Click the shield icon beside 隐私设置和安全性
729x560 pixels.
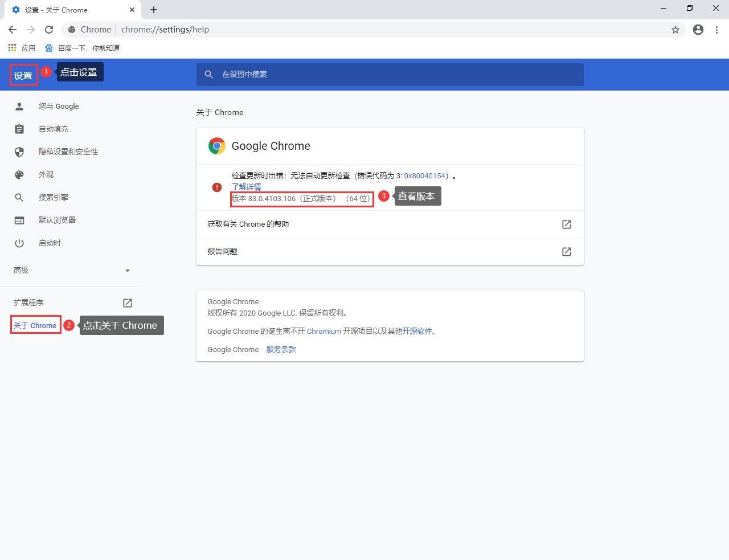click(19, 152)
